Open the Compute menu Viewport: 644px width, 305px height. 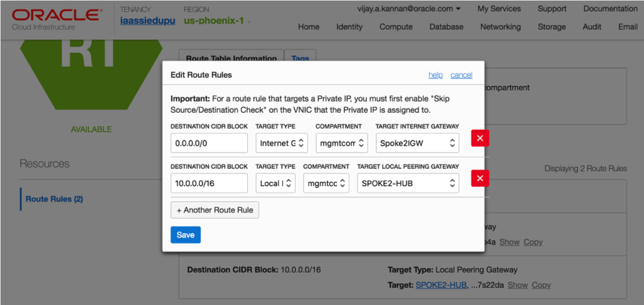coord(396,27)
